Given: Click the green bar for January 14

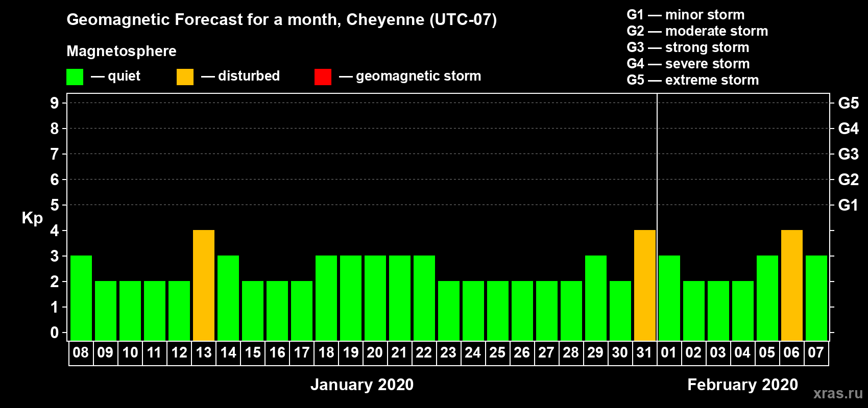Looking at the screenshot, I should [x=228, y=298].
